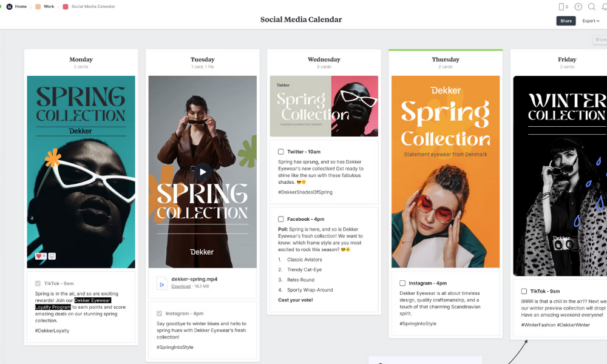Image resolution: width=607 pixels, height=364 pixels.
Task: Click the dekker-spring.mp4 file icon
Action: coord(161,283)
